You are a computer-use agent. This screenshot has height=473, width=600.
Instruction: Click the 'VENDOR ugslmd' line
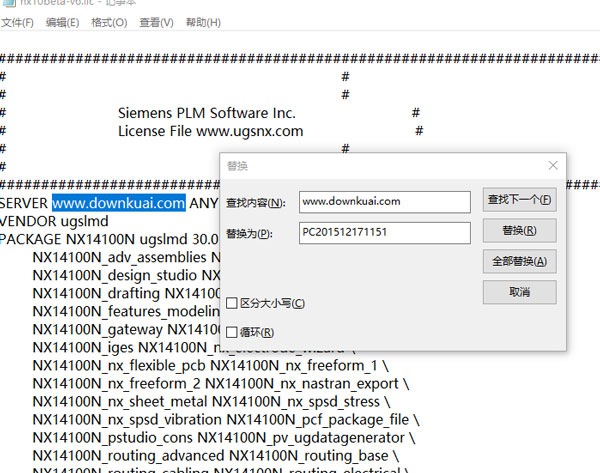pyautogui.click(x=54, y=221)
